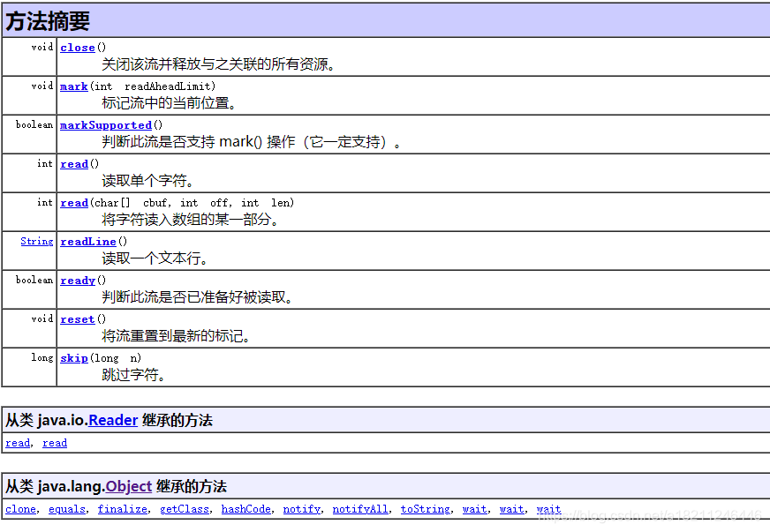Open the inherited hashCode method link

[x=246, y=509]
